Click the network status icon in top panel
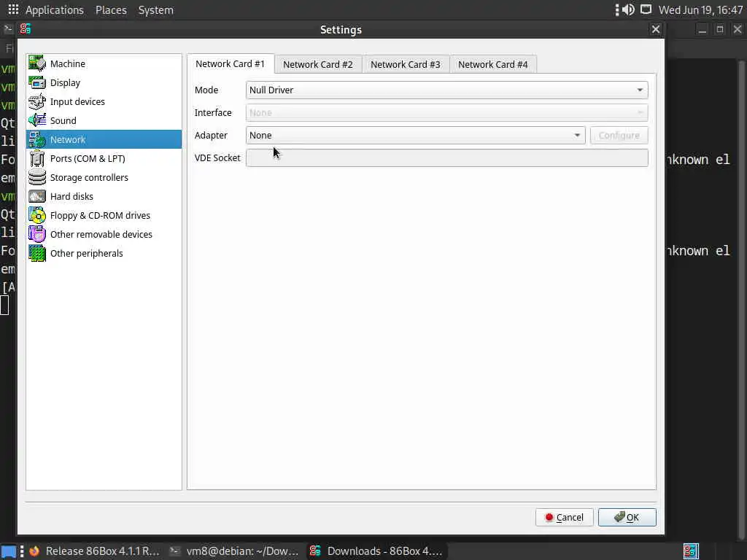The width and height of the screenshot is (747, 560). [x=646, y=9]
